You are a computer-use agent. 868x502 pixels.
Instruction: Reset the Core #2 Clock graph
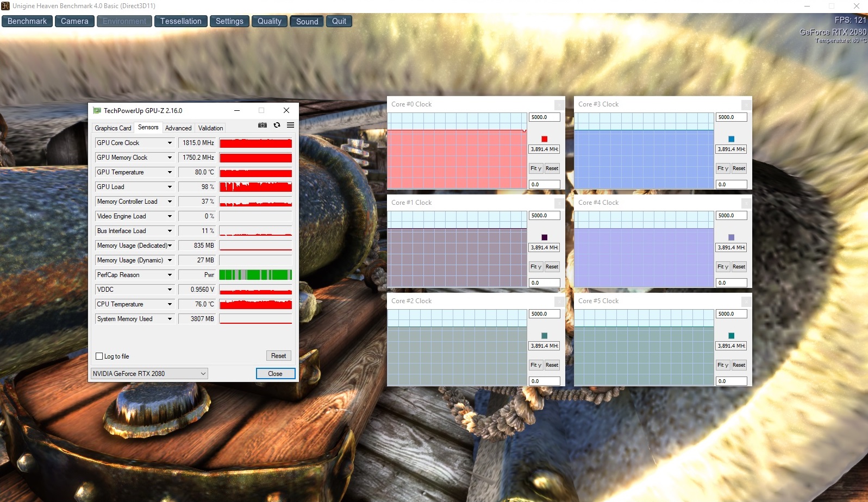(x=552, y=365)
